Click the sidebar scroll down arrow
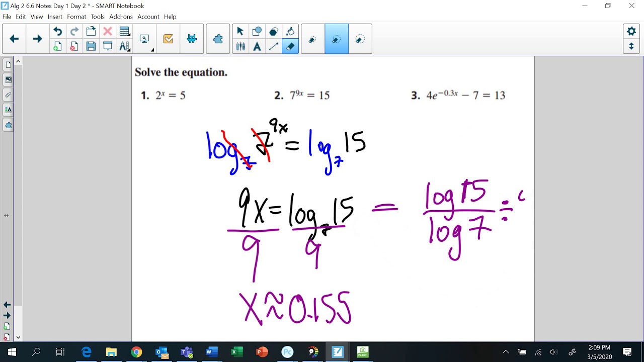The height and width of the screenshot is (362, 644). pyautogui.click(x=18, y=337)
